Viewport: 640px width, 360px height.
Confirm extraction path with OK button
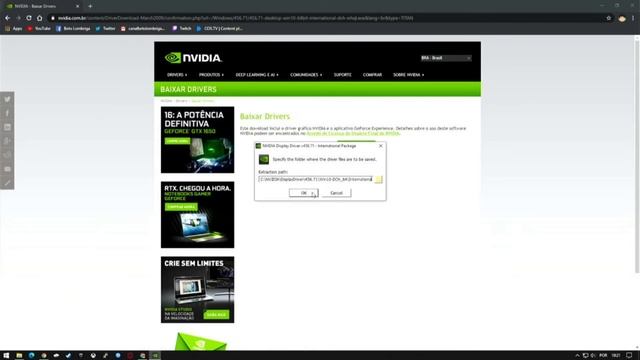pos(303,193)
